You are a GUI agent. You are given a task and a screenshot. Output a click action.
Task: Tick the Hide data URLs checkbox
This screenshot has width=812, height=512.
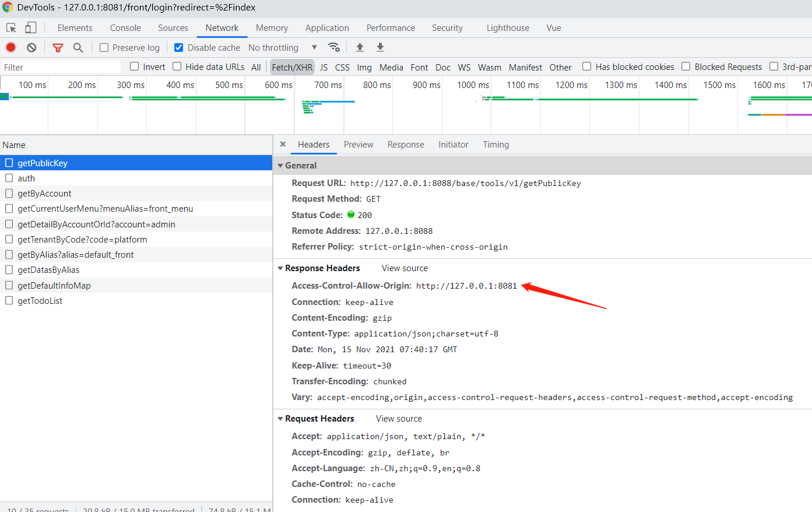pos(177,66)
